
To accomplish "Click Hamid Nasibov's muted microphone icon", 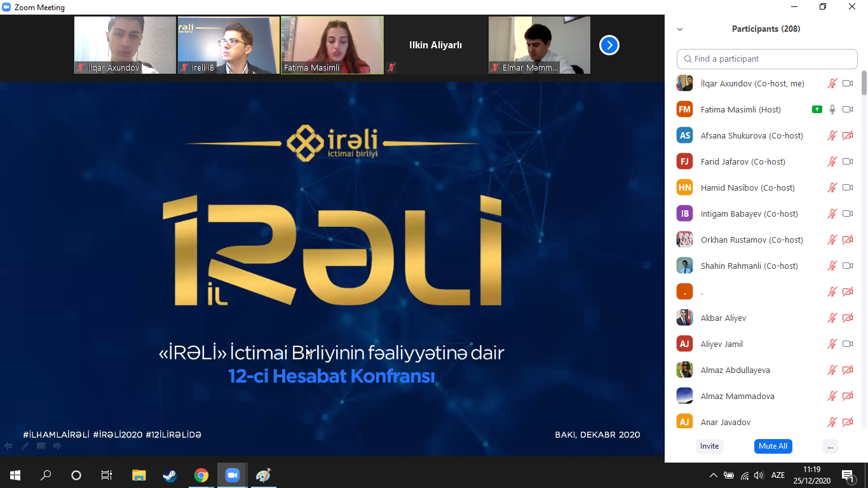I will (x=832, y=187).
